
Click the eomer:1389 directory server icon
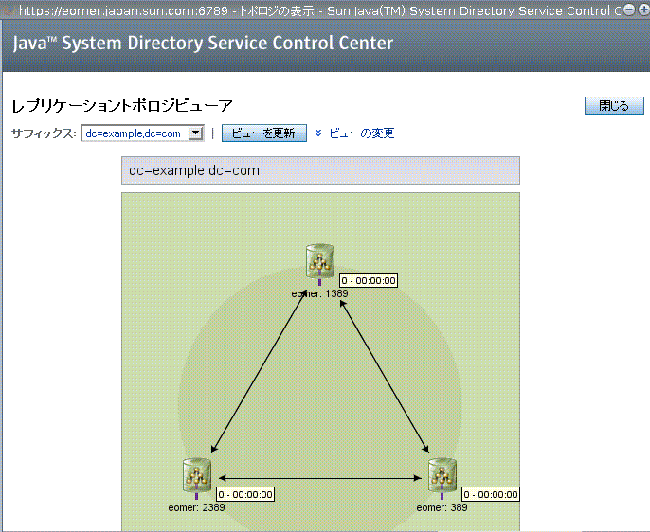[320, 261]
